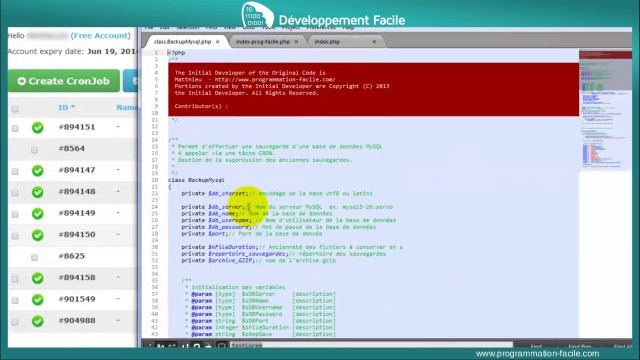Viewport: 640px width, 360px height.
Task: Open the Project menu in the editor
Action: [291, 28]
